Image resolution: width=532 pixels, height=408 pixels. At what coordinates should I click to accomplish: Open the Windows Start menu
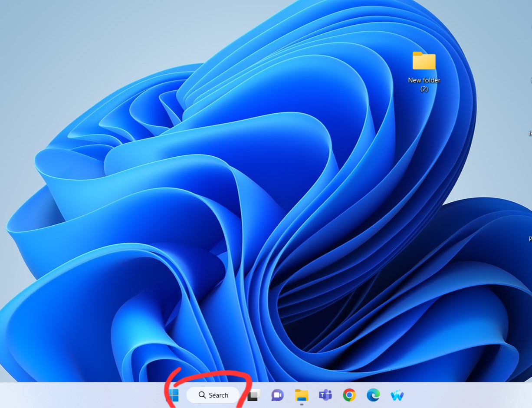(x=174, y=395)
